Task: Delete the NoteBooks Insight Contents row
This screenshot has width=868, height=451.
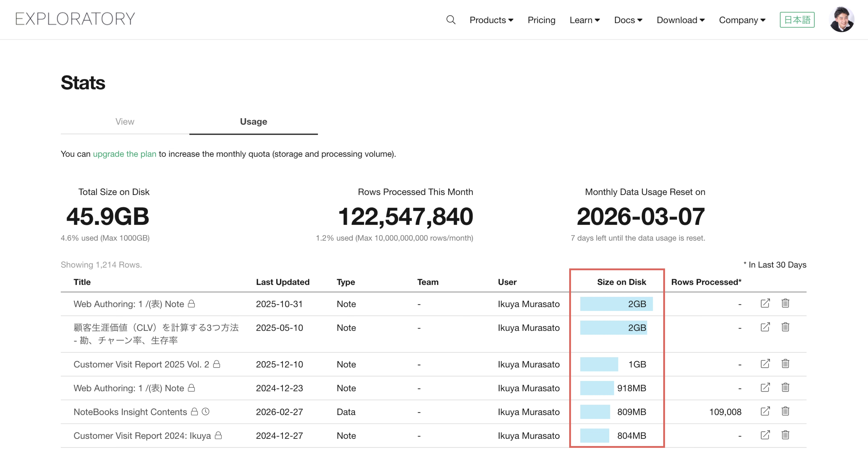Action: (785, 411)
